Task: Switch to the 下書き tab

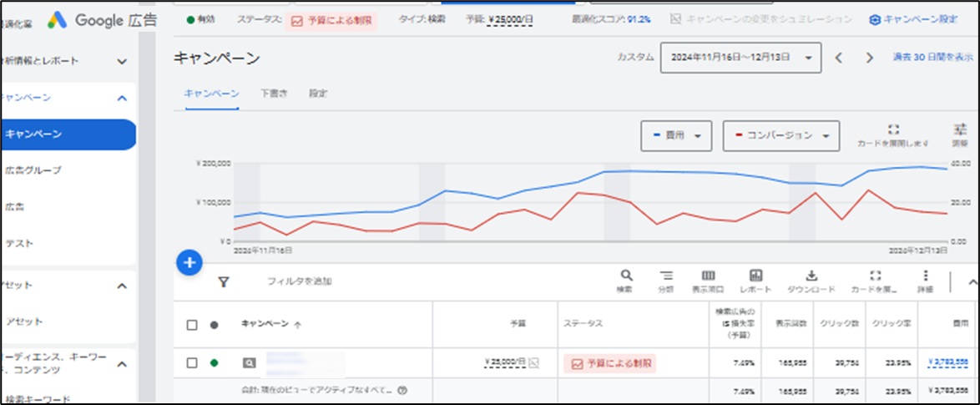Action: [274, 94]
